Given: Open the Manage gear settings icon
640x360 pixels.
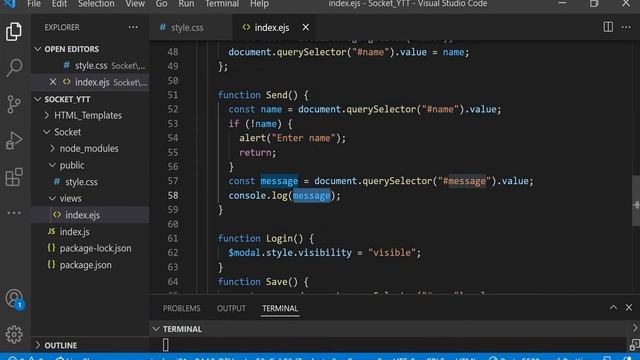Looking at the screenshot, I should tap(14, 334).
